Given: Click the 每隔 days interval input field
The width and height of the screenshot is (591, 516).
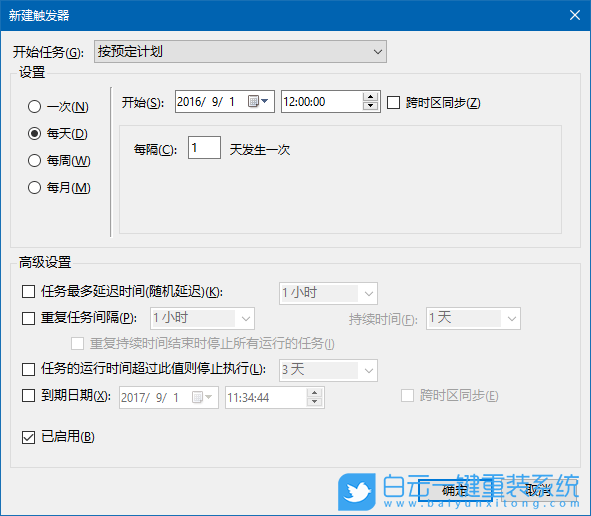Looking at the screenshot, I should point(204,147).
